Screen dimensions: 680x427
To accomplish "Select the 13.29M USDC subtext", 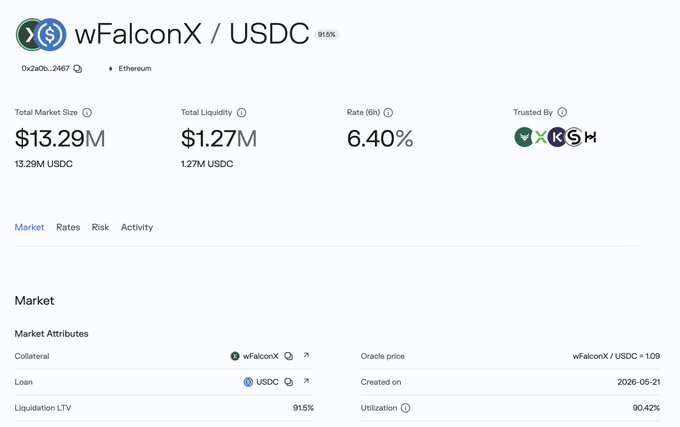I will click(43, 164).
